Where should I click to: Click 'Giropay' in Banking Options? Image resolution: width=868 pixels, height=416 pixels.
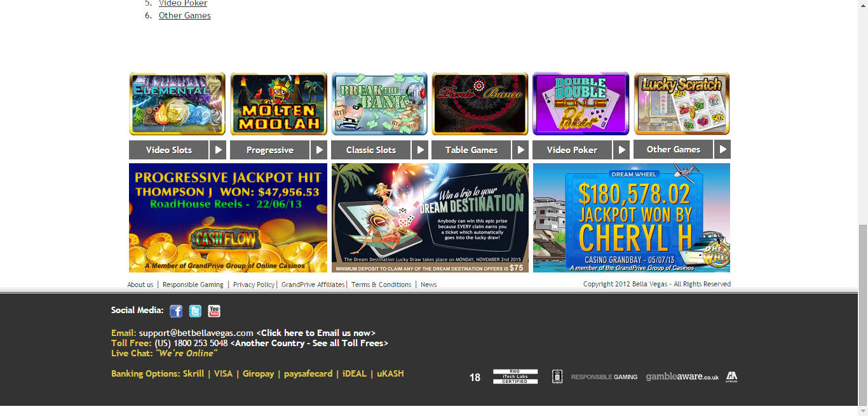click(259, 373)
